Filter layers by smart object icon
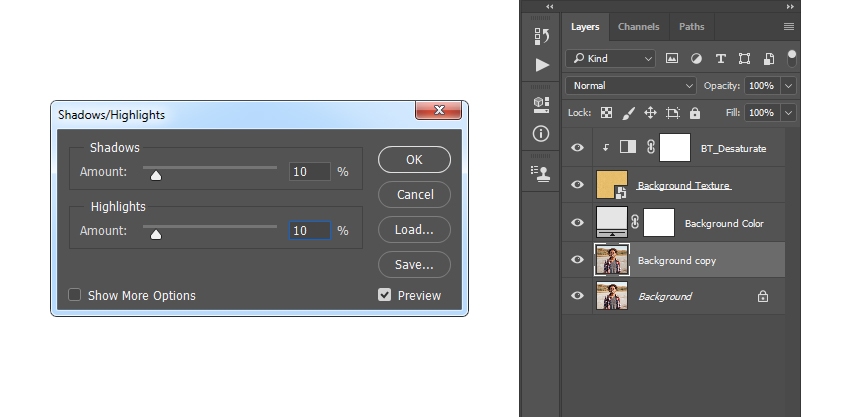This screenshot has height=417, width=850. (x=769, y=59)
